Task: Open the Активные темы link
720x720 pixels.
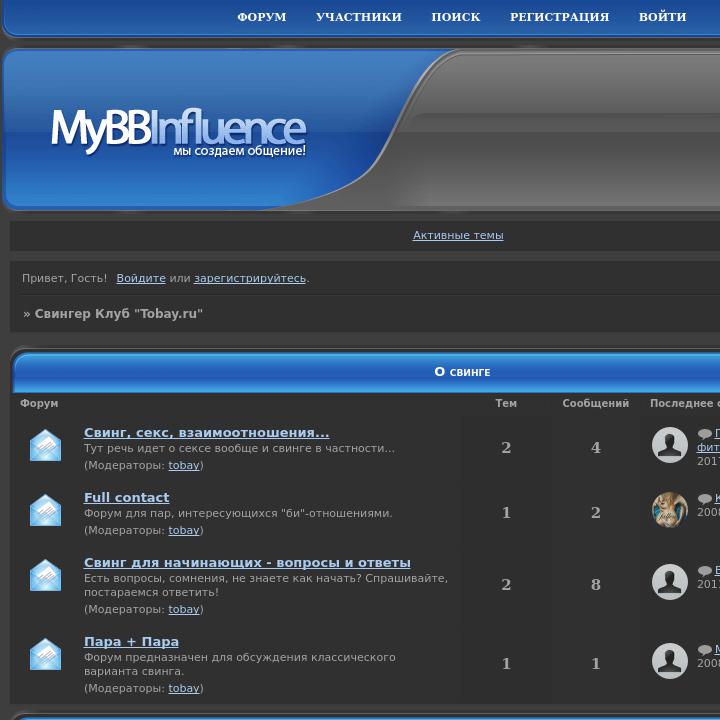Action: pos(458,235)
